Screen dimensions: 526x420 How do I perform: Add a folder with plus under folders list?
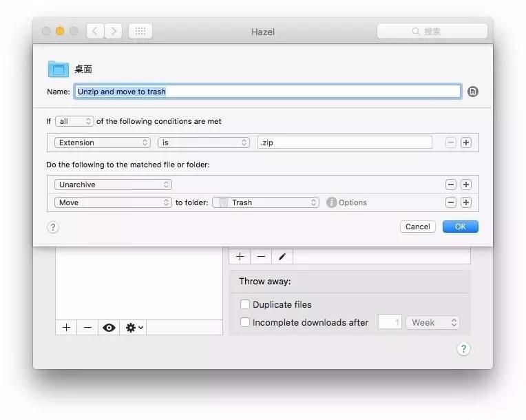[66, 328]
